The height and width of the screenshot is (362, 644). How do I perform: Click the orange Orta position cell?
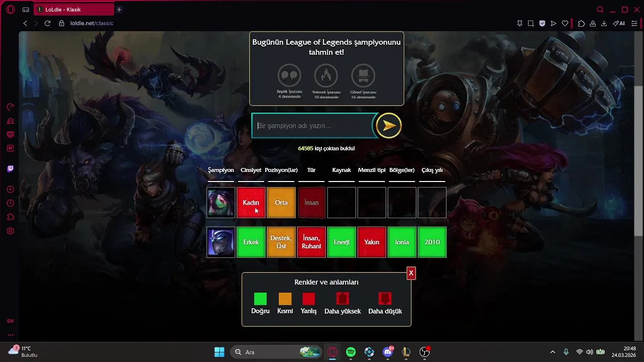(x=281, y=203)
